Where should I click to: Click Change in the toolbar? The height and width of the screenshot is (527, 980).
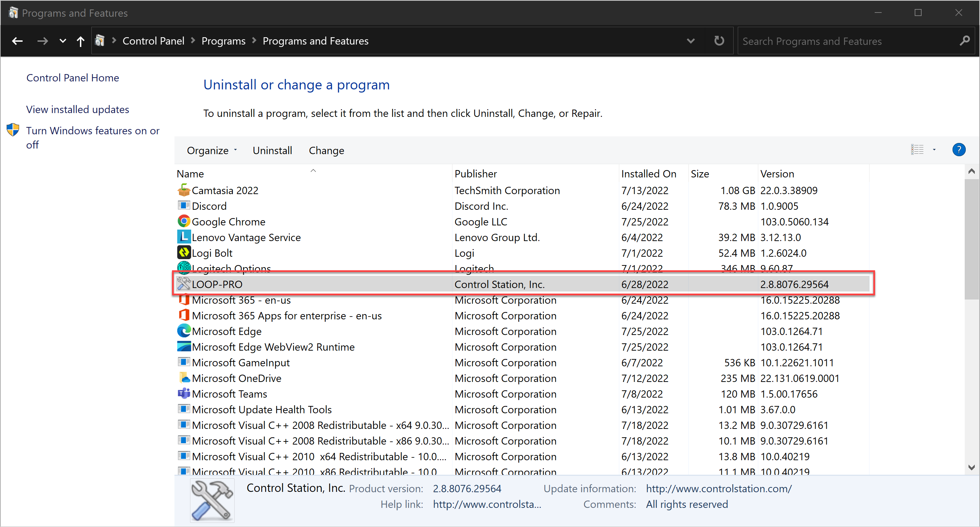click(326, 150)
